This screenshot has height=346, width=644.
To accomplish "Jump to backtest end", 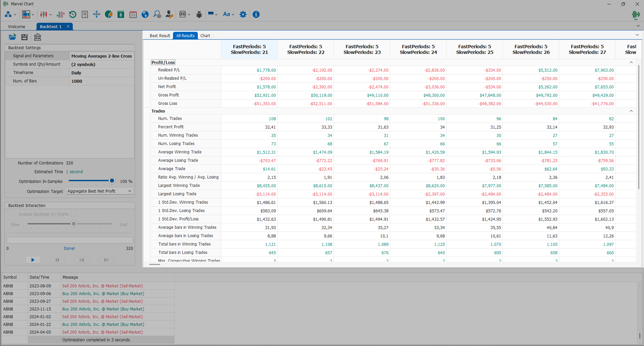I will 106,260.
